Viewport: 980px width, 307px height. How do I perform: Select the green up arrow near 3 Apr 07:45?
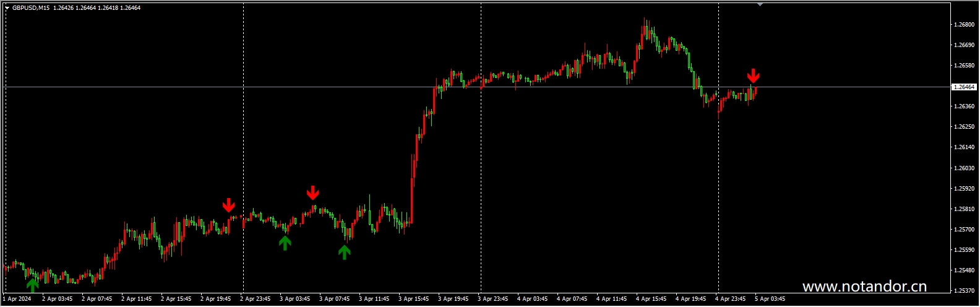click(x=345, y=251)
